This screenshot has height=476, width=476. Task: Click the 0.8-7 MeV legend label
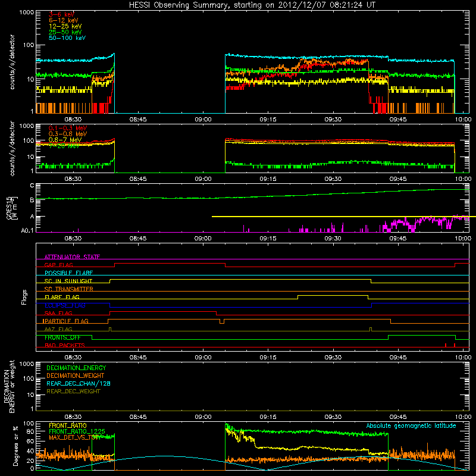tap(65, 140)
